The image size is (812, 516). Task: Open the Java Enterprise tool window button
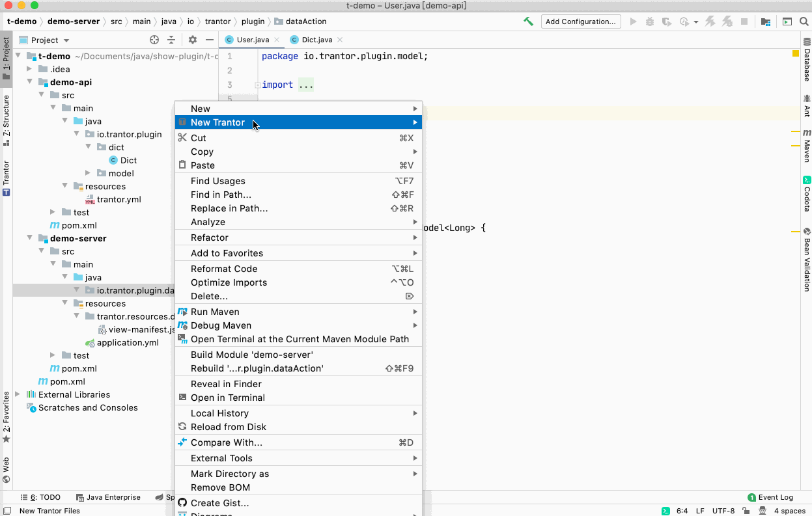(108, 497)
